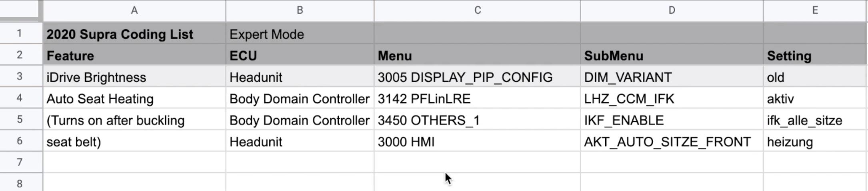Select the 'SubMenu' header cell
This screenshot has height=191, width=868.
pyautogui.click(x=672, y=55)
